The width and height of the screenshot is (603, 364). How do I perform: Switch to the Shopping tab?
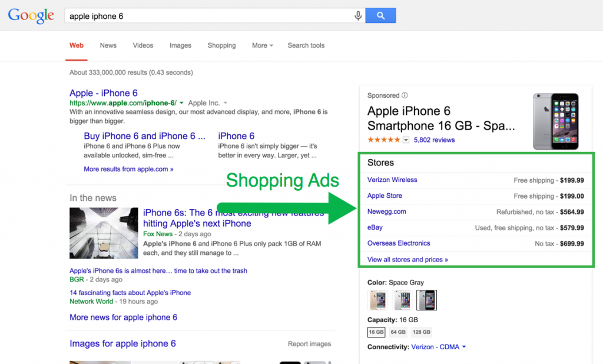pos(221,45)
